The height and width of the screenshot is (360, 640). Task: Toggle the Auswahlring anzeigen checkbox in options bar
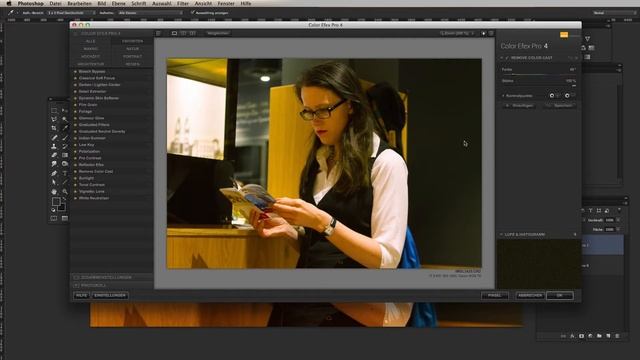192,13
